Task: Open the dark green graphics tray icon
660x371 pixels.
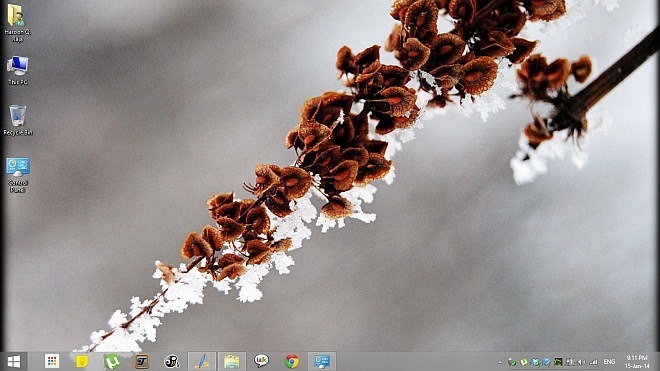Action: tap(558, 362)
